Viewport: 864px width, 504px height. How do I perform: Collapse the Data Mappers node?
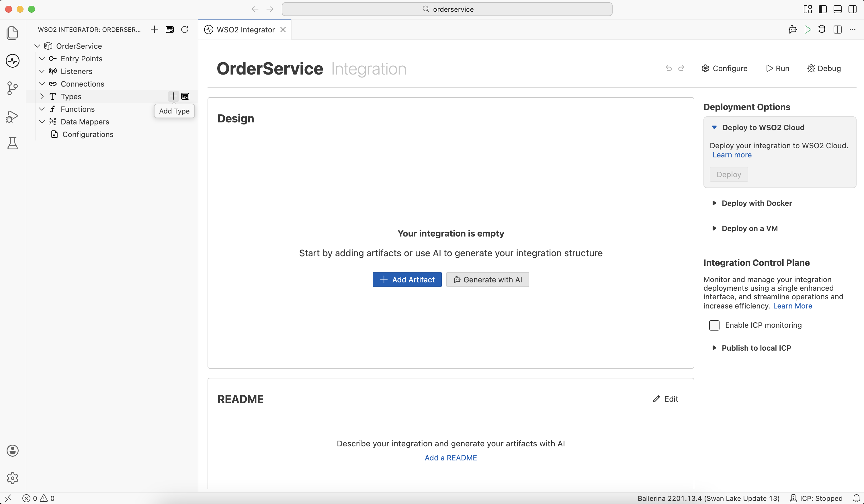42,122
